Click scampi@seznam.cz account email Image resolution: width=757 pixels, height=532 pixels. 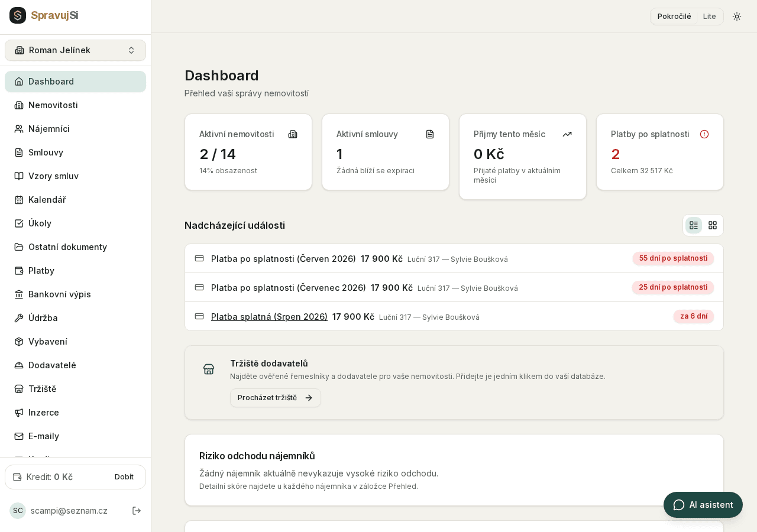pyautogui.click(x=69, y=511)
